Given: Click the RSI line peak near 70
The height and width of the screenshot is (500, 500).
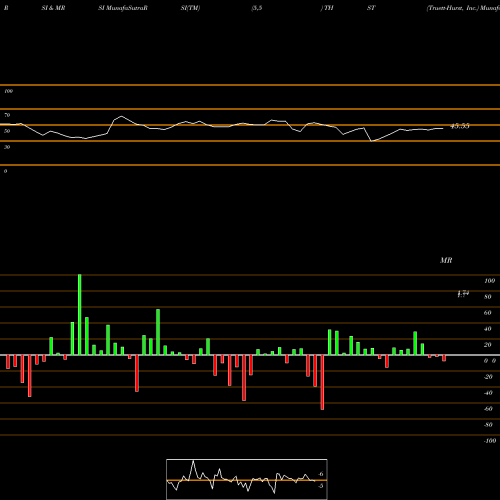Looking at the screenshot, I should click(121, 116).
